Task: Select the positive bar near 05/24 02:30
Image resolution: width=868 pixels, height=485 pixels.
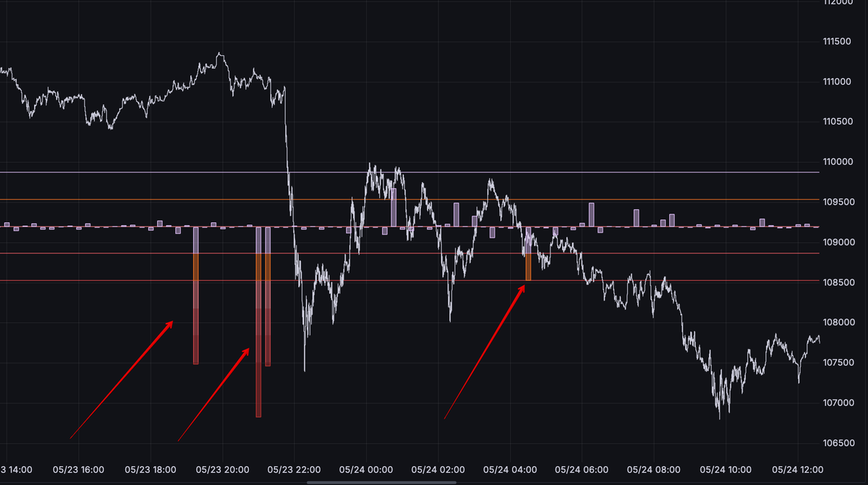Action: tap(456, 215)
